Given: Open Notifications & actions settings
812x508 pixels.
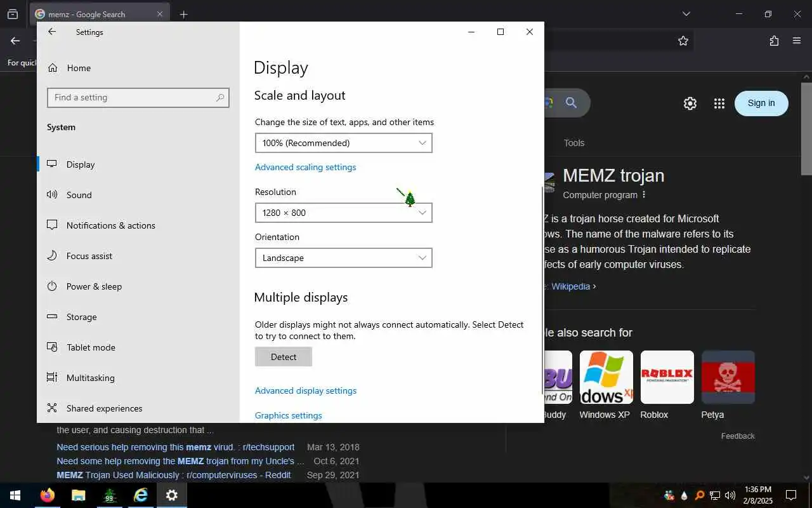Looking at the screenshot, I should click(138, 225).
